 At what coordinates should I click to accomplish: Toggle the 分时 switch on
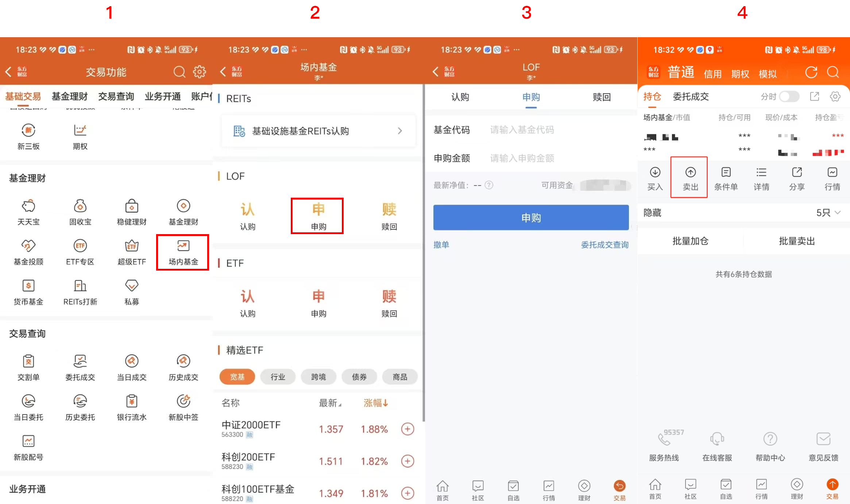click(789, 97)
